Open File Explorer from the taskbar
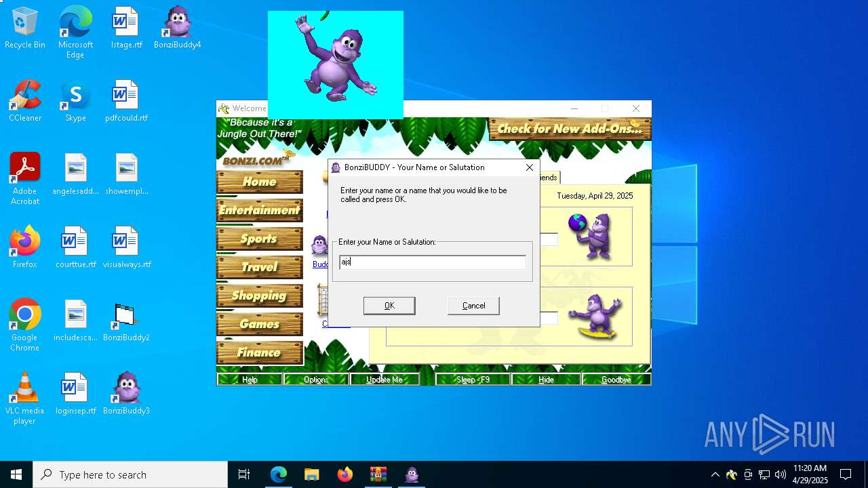Screen dimensions: 868x488 point(311,474)
